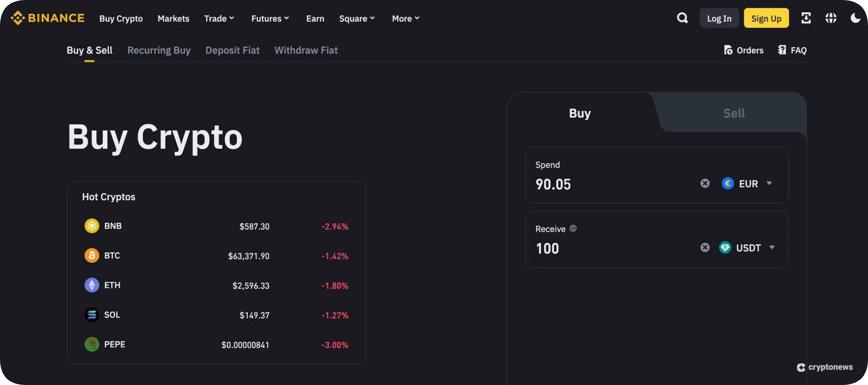The height and width of the screenshot is (385, 868).
Task: Open the search magnifier icon
Action: tap(682, 18)
